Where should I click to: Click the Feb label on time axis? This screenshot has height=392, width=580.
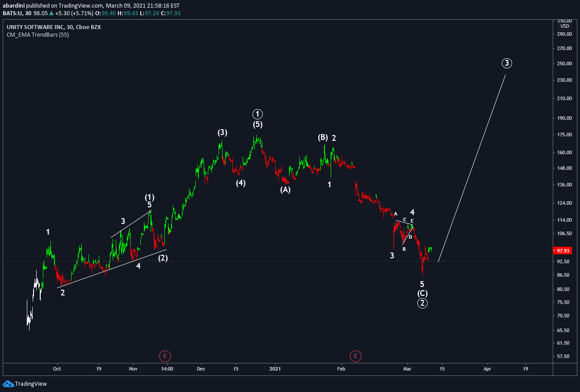tap(341, 369)
